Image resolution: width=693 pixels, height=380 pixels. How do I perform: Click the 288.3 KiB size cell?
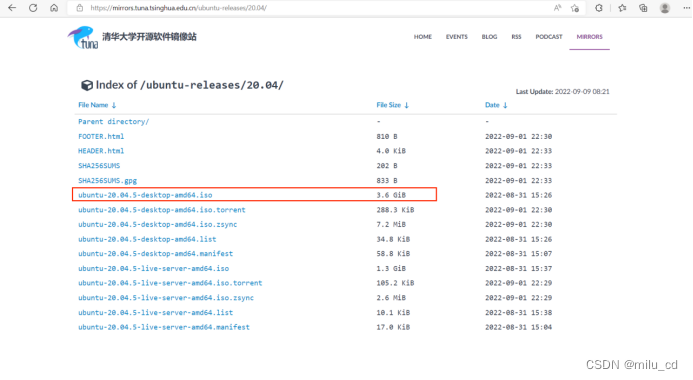click(x=395, y=210)
